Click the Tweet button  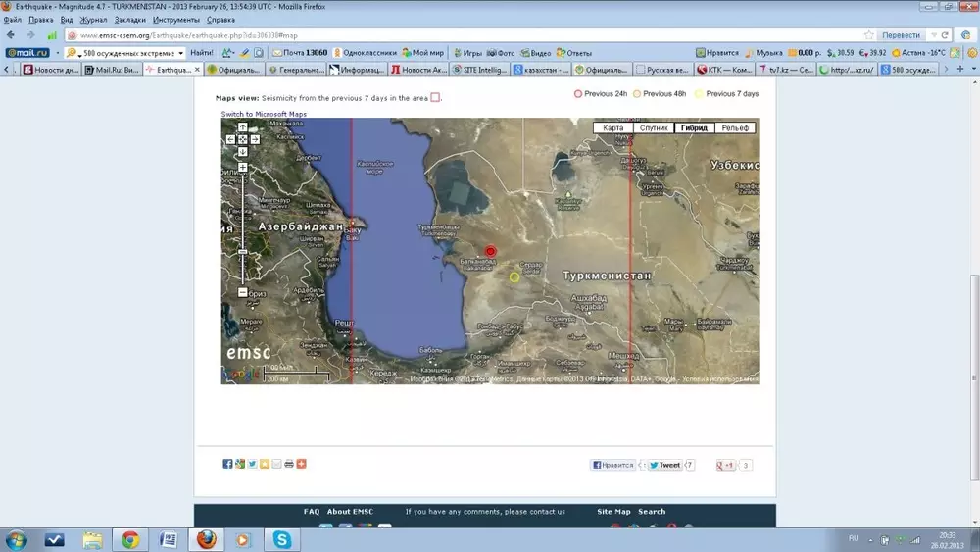pos(664,465)
